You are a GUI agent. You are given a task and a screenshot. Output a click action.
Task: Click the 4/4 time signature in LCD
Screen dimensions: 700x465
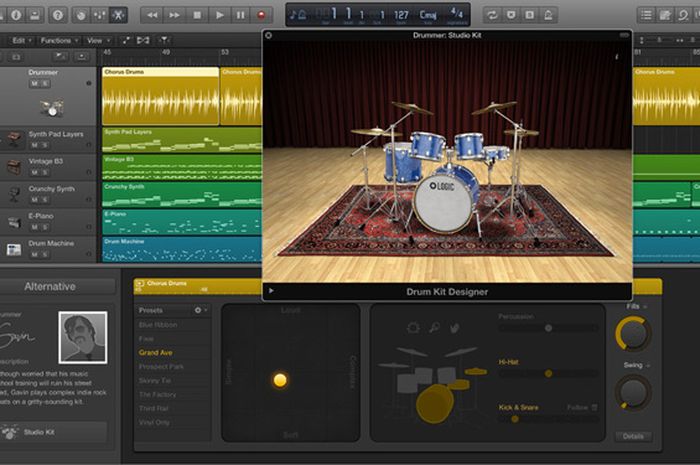click(x=457, y=13)
